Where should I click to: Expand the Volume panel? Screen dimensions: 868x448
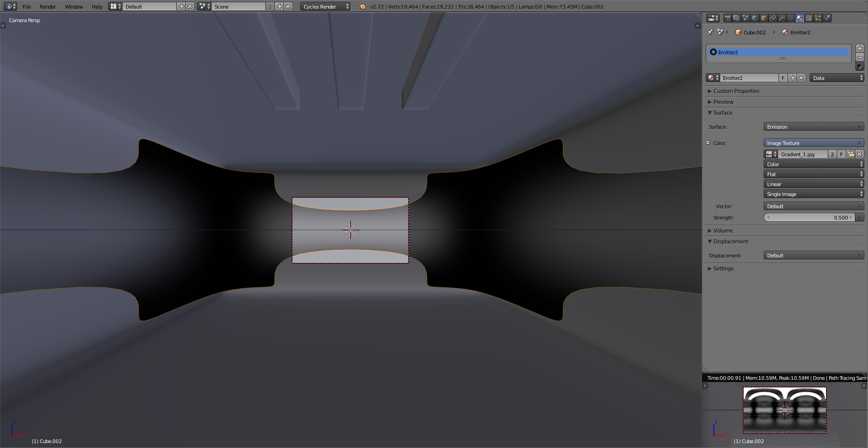click(x=723, y=230)
